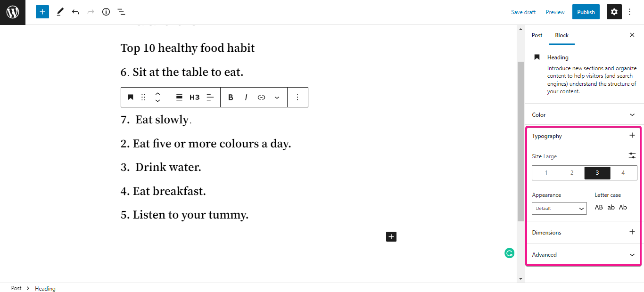Change text alignment in block toolbar

210,97
